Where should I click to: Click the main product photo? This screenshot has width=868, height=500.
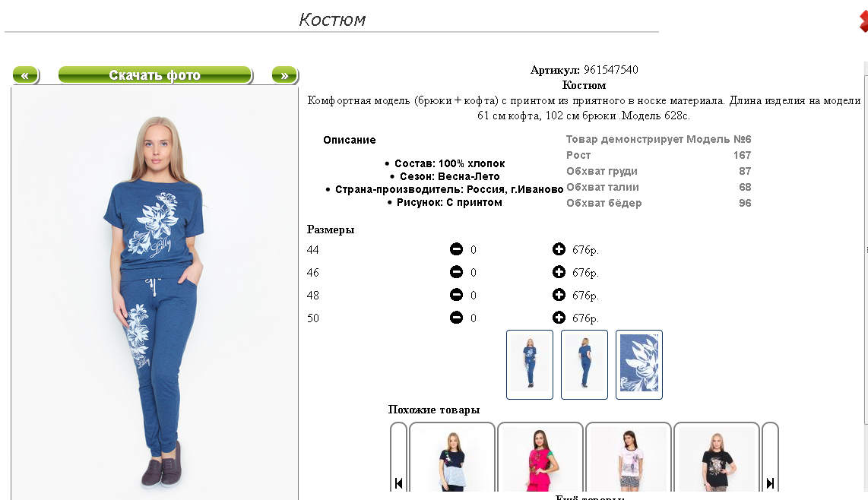coord(155,293)
